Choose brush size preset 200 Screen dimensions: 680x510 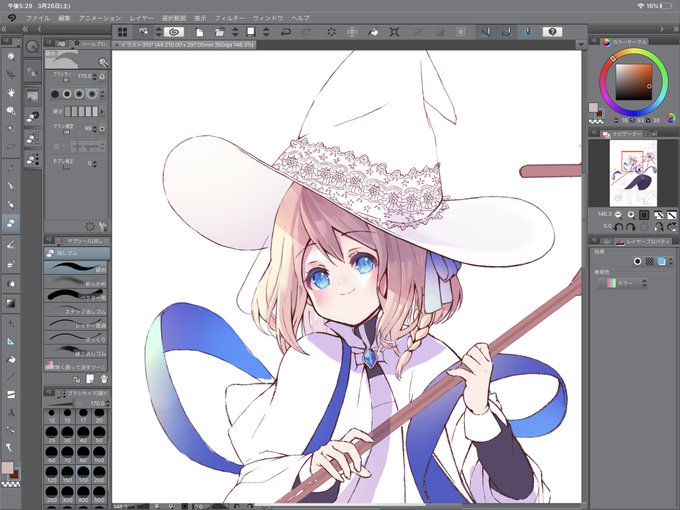pyautogui.click(x=99, y=473)
